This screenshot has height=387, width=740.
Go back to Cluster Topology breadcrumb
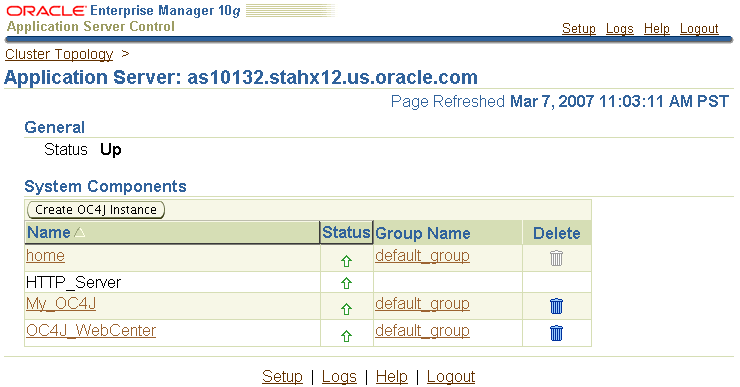coord(59,54)
